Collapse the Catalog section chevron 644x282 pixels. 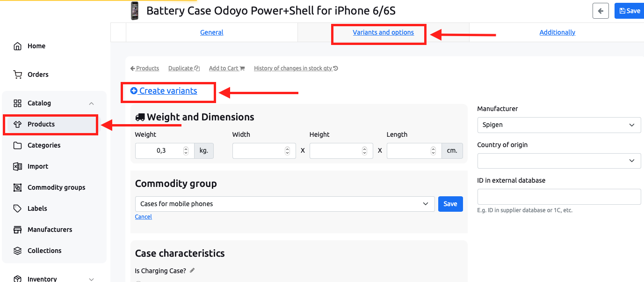(x=92, y=103)
